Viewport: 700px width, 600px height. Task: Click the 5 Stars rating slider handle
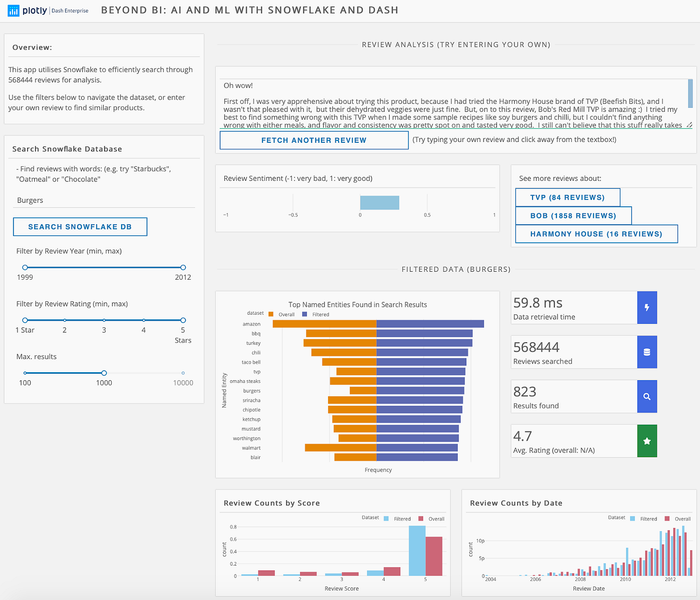click(x=183, y=320)
